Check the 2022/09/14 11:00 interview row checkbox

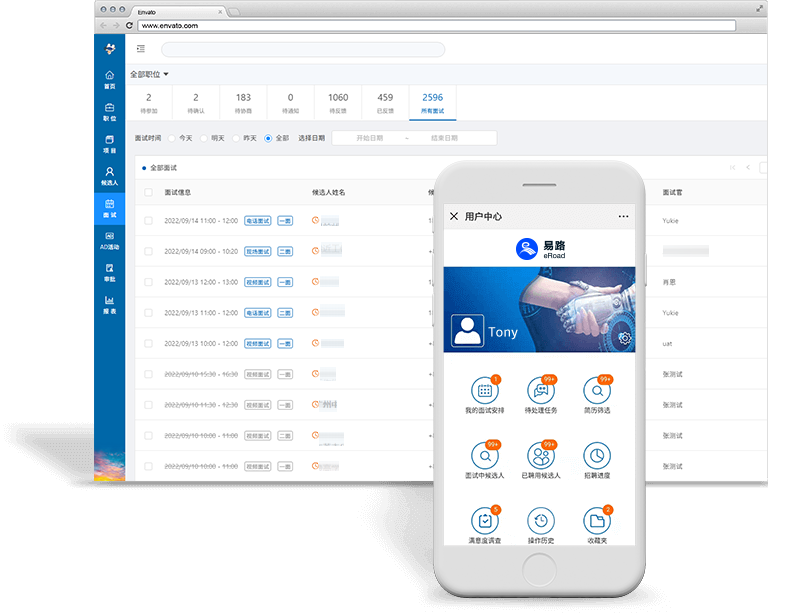pyautogui.click(x=148, y=221)
